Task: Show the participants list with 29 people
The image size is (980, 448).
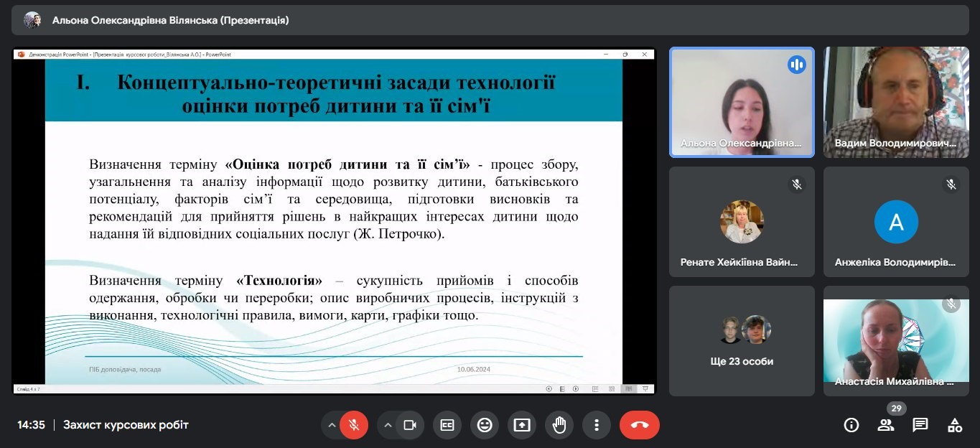Action: [x=886, y=425]
